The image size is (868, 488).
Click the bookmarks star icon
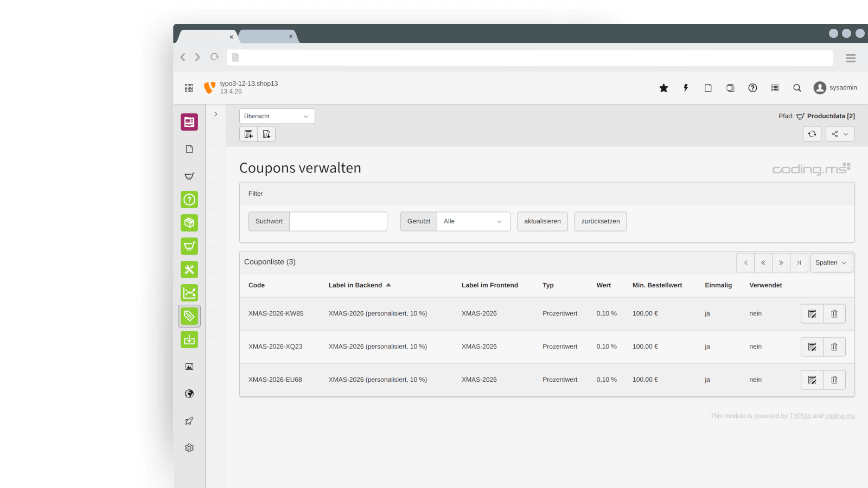(663, 88)
